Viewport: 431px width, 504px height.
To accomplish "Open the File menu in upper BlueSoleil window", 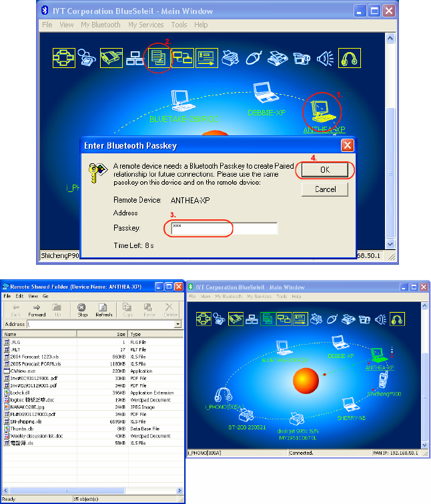I will (x=47, y=25).
